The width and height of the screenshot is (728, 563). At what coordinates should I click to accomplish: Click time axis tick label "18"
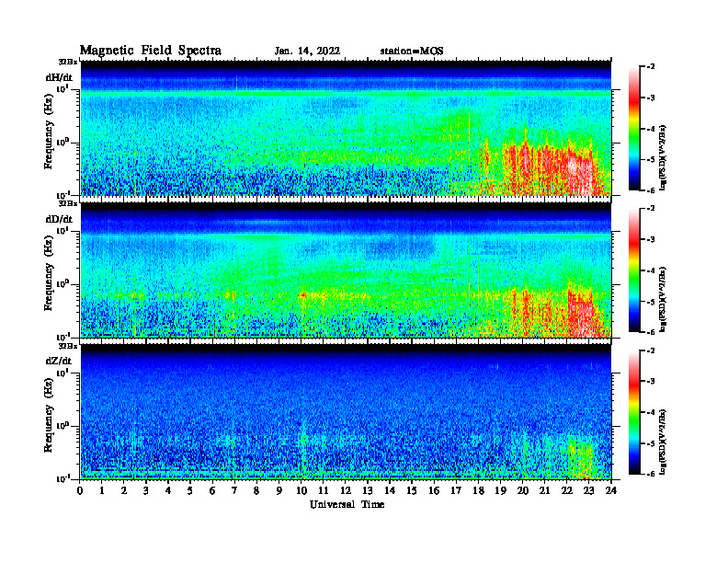pos(478,490)
